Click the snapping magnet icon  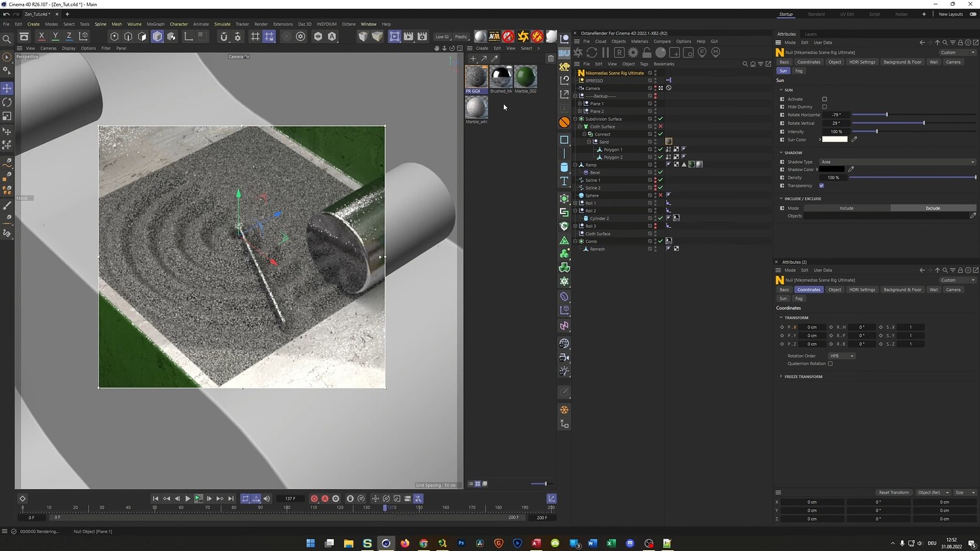coord(224,37)
